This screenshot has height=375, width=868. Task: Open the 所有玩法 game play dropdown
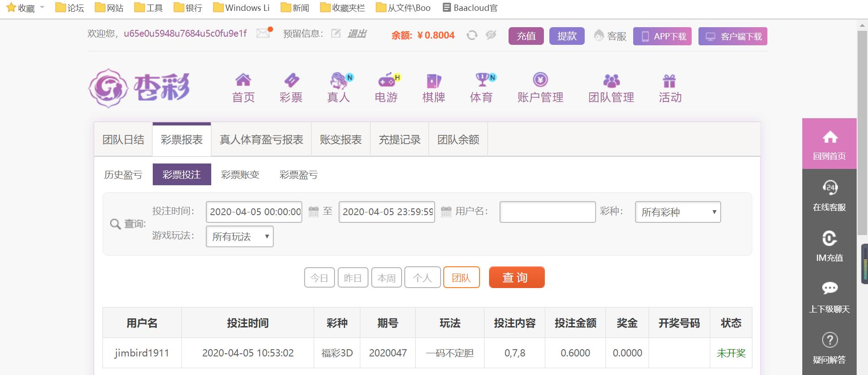pos(240,236)
